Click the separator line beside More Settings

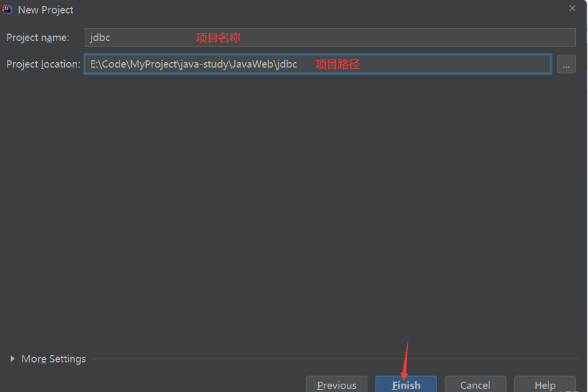(x=335, y=359)
